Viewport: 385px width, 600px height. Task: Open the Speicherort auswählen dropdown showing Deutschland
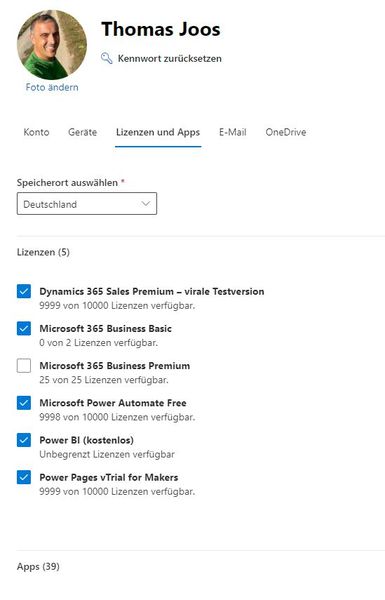[x=87, y=204]
